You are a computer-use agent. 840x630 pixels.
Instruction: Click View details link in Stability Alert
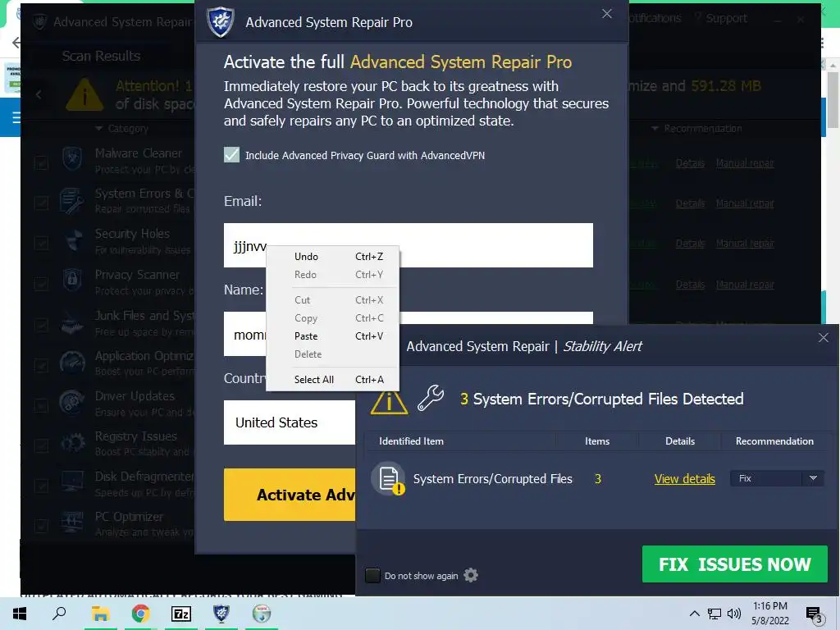685,479
